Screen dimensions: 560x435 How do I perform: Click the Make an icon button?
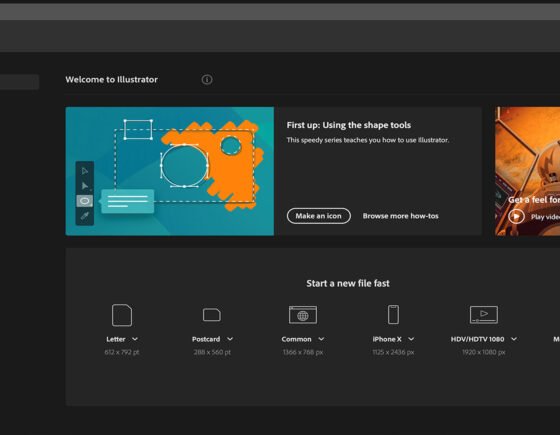tap(319, 216)
